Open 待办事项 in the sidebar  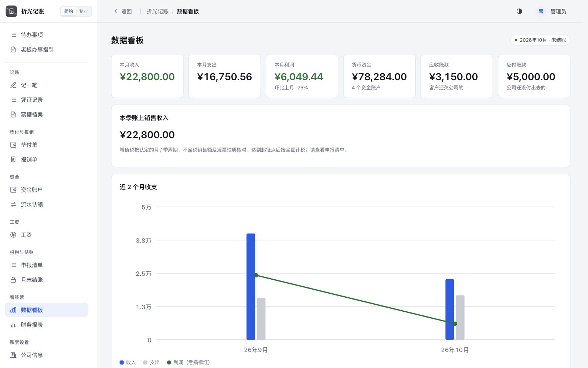point(47,35)
